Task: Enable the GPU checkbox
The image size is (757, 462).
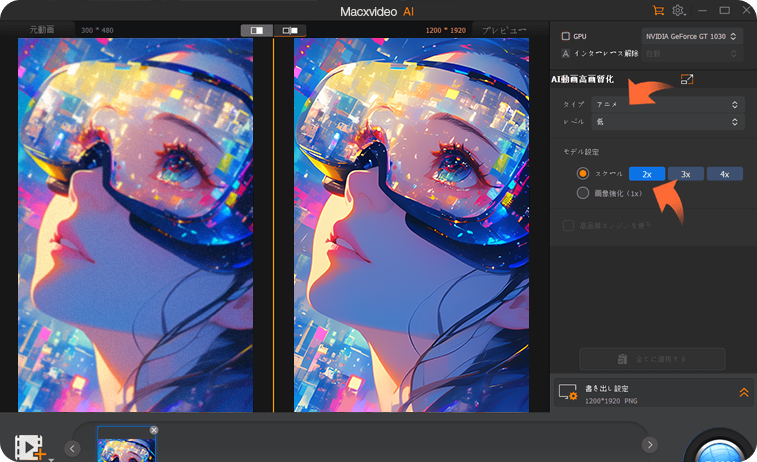Action: click(565, 36)
